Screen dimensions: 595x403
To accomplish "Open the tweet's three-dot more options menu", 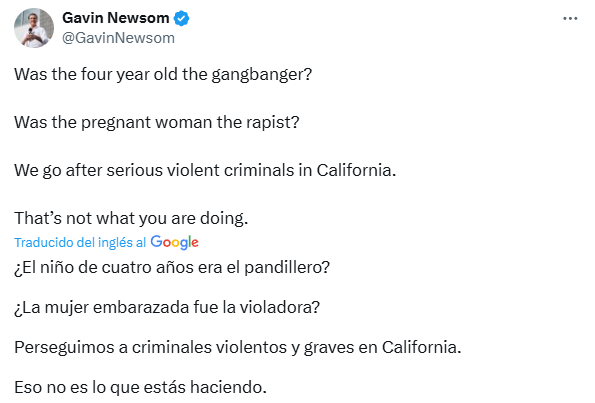I will [x=570, y=18].
